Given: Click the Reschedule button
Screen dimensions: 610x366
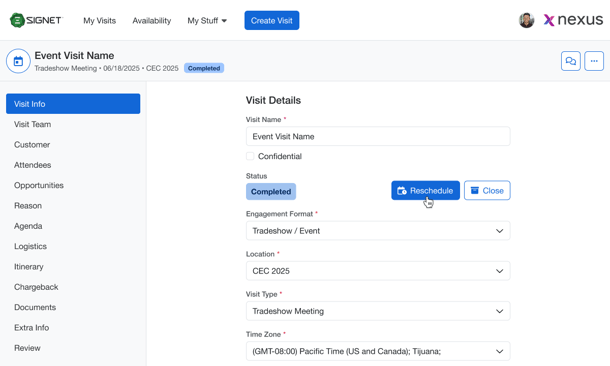Looking at the screenshot, I should [425, 191].
